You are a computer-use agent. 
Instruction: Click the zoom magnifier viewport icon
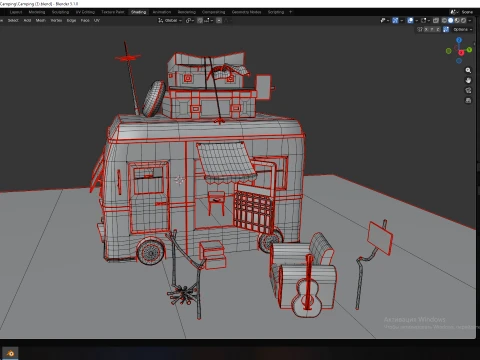[468, 70]
